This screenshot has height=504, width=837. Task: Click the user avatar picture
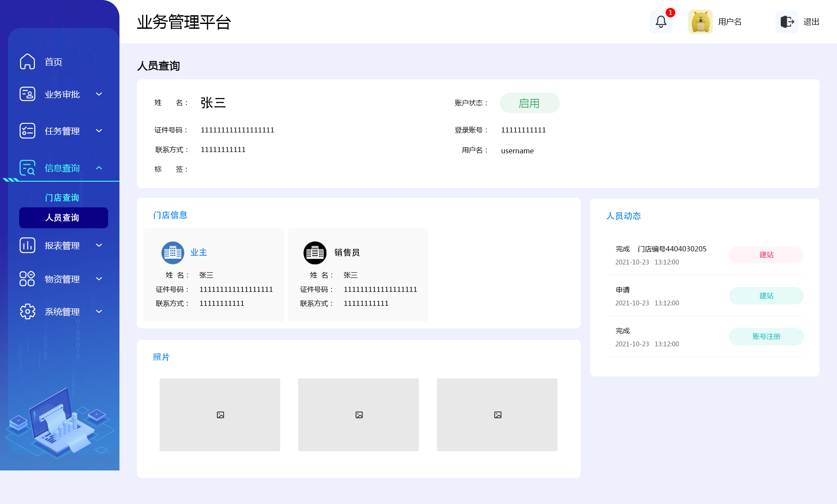[700, 22]
